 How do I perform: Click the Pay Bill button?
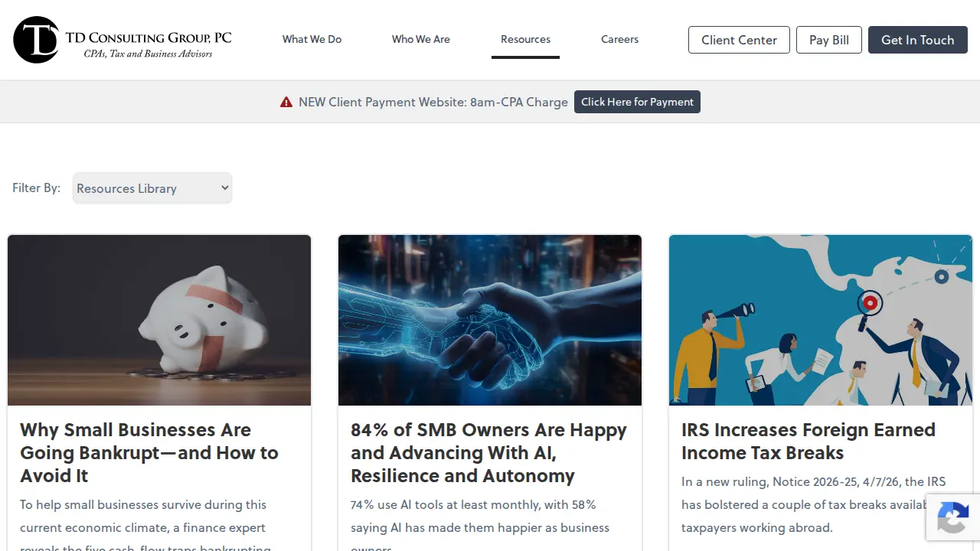click(829, 40)
